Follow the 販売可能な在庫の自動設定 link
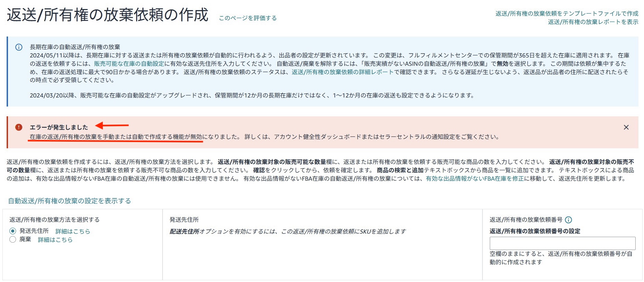Viewport: 644px width, 282px height. click(129, 64)
